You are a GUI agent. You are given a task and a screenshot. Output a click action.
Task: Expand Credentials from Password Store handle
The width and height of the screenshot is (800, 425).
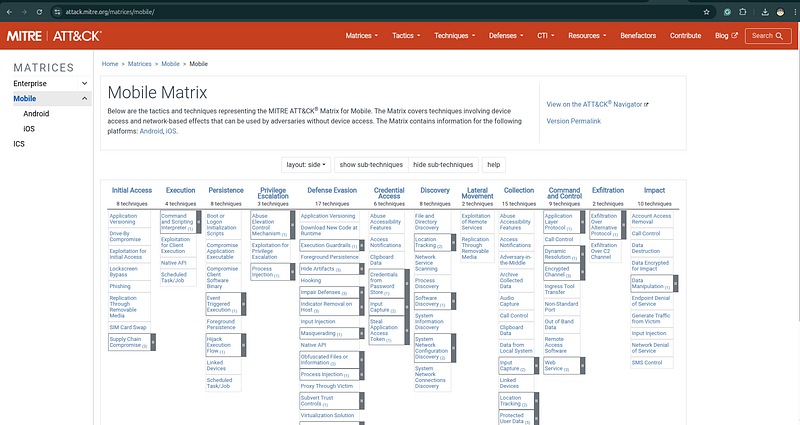[407, 283]
